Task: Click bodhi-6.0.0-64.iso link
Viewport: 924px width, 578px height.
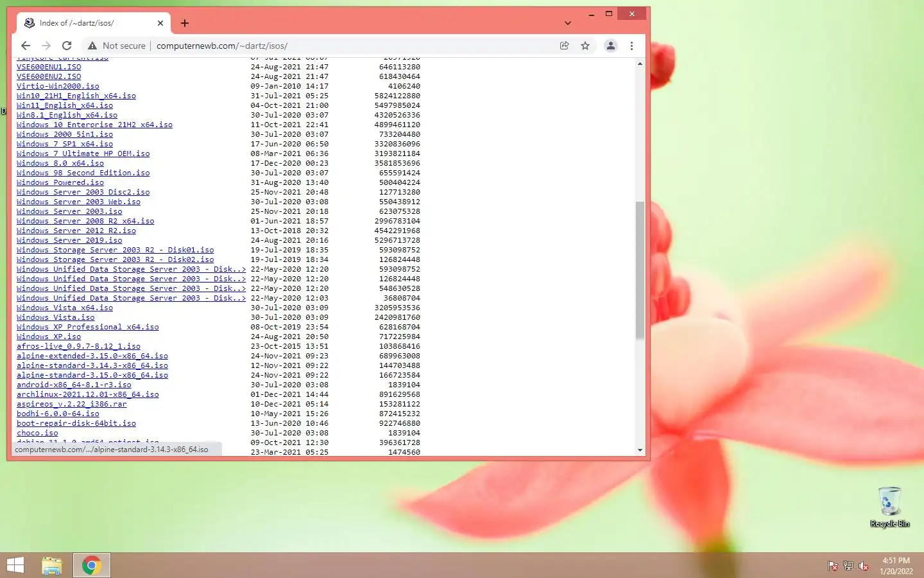Action: coord(58,414)
